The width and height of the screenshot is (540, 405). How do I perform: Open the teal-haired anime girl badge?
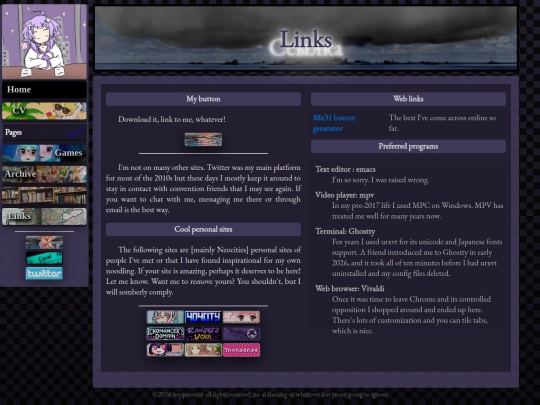tap(165, 317)
